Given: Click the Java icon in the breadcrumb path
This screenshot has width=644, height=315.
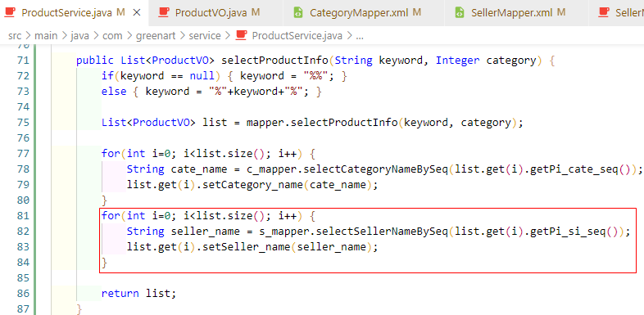Looking at the screenshot, I should point(241,36).
